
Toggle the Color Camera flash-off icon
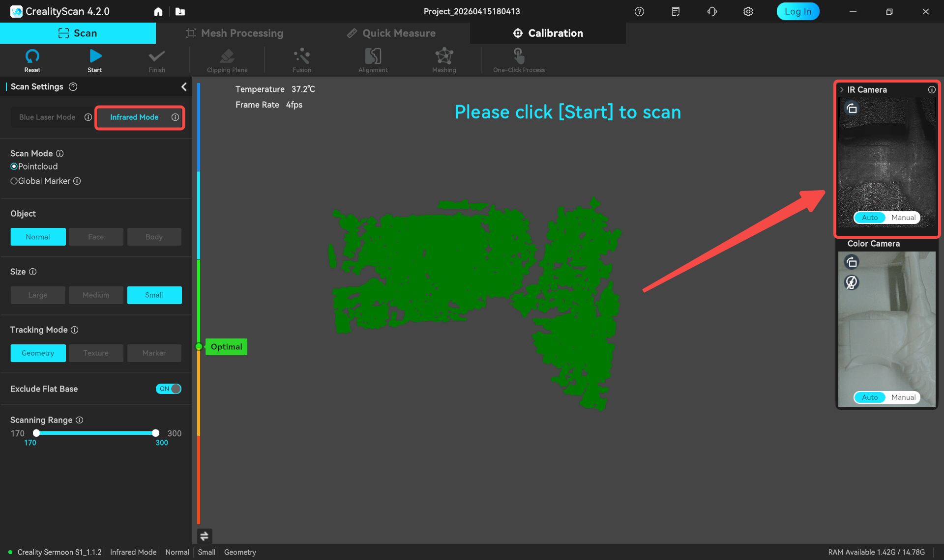click(x=852, y=282)
